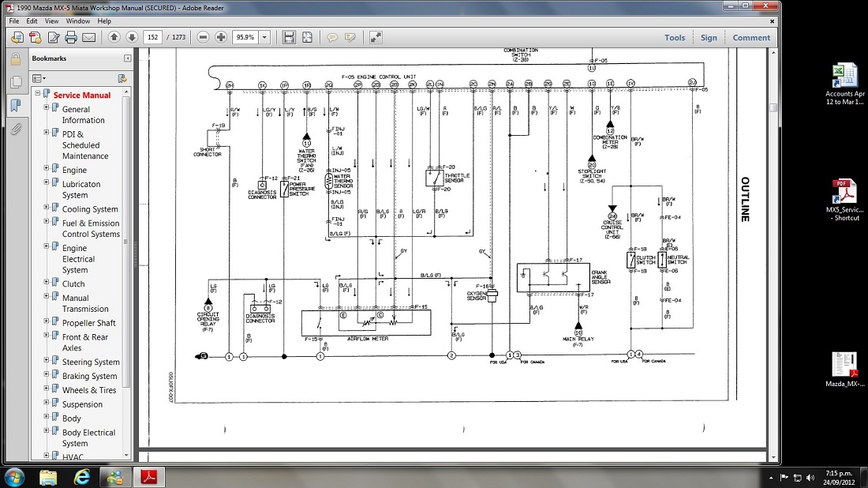Image resolution: width=868 pixels, height=488 pixels.
Task: Click the fit-width scrolling mode icon
Action: point(289,37)
